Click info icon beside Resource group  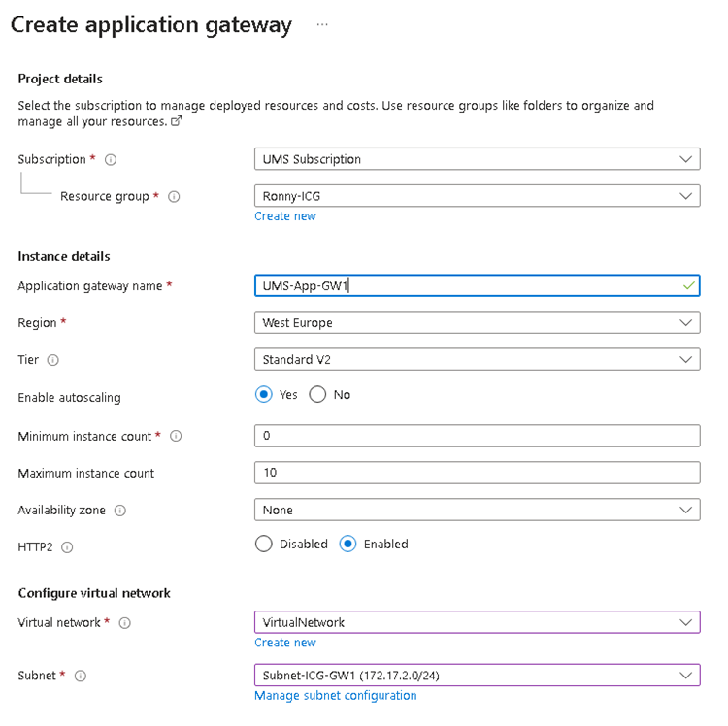pyautogui.click(x=174, y=196)
